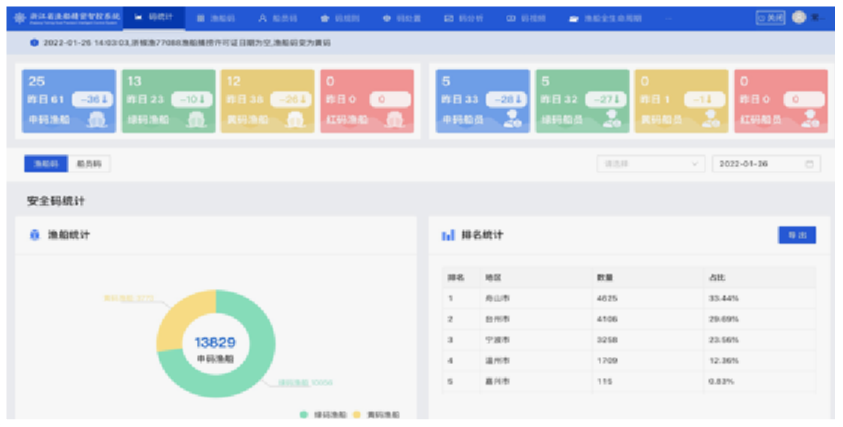Click the user avatar in top bar
This screenshot has height=427, width=843.
[x=799, y=18]
